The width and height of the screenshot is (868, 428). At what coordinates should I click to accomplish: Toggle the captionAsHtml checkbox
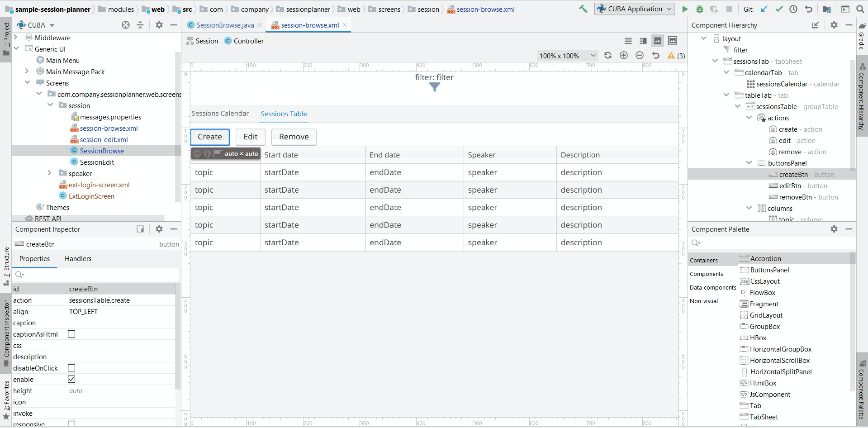[x=71, y=334]
